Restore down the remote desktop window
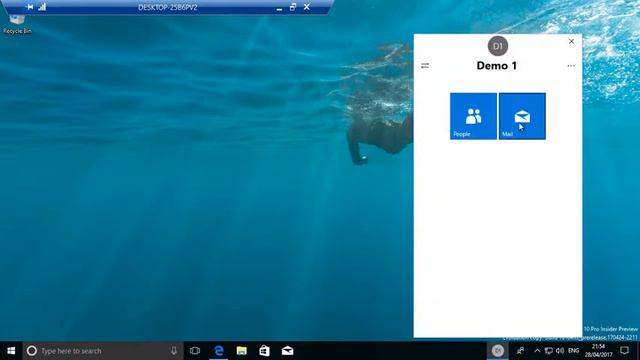This screenshot has height=360, width=640. pos(293,7)
